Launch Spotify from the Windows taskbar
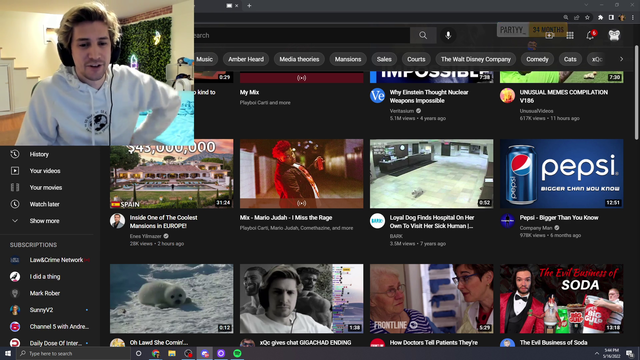Image resolution: width=640 pixels, height=360 pixels. 237,353
